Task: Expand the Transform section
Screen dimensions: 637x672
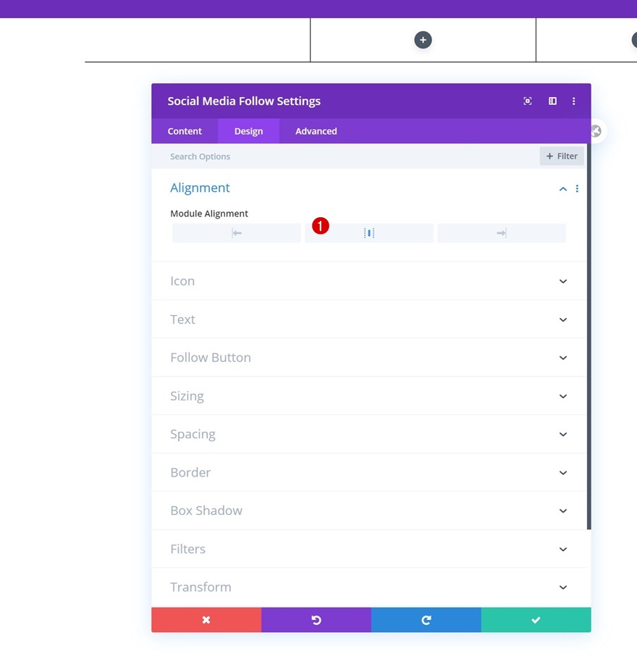Action: 369,587
